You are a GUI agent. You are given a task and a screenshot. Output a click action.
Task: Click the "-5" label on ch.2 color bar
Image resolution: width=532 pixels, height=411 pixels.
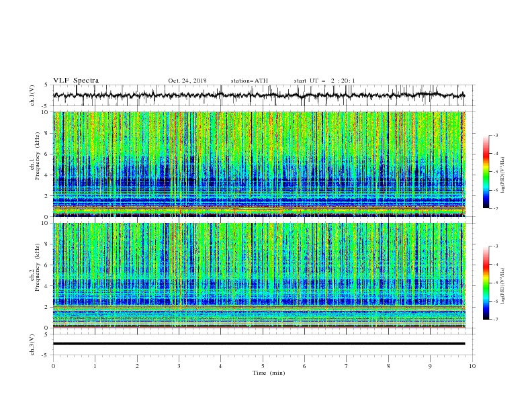tap(495, 283)
